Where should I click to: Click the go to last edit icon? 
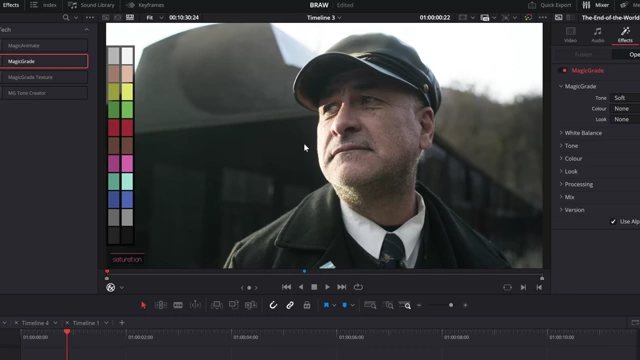pyautogui.click(x=539, y=287)
